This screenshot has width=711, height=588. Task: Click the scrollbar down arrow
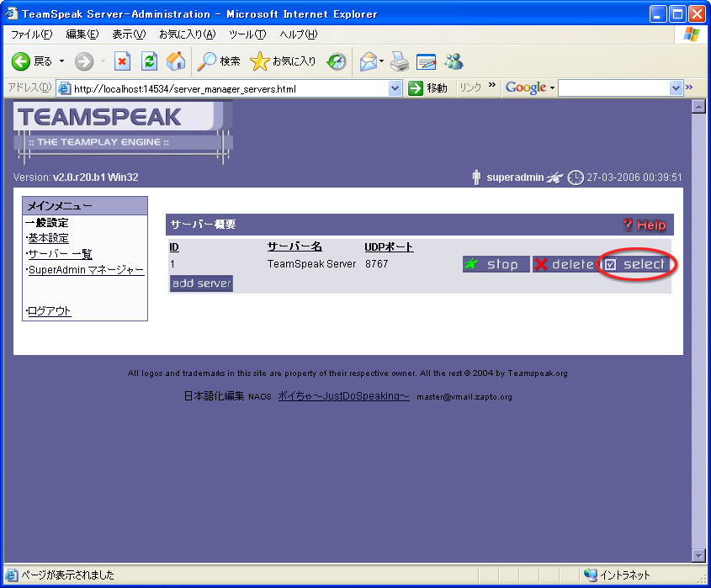[698, 555]
